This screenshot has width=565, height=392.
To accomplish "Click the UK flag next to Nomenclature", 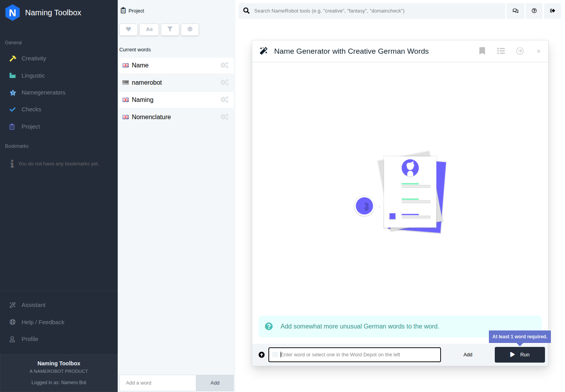I will click(126, 117).
